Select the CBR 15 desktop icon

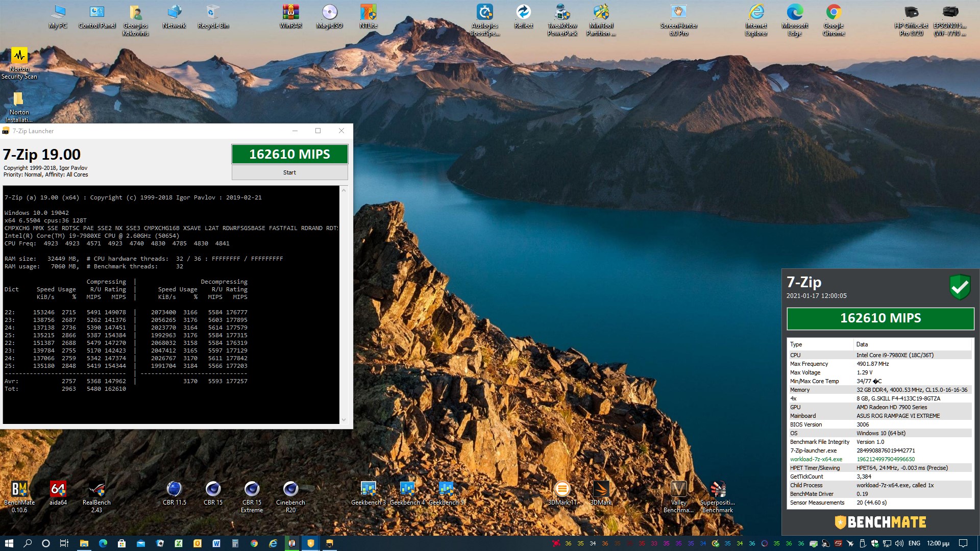click(213, 493)
